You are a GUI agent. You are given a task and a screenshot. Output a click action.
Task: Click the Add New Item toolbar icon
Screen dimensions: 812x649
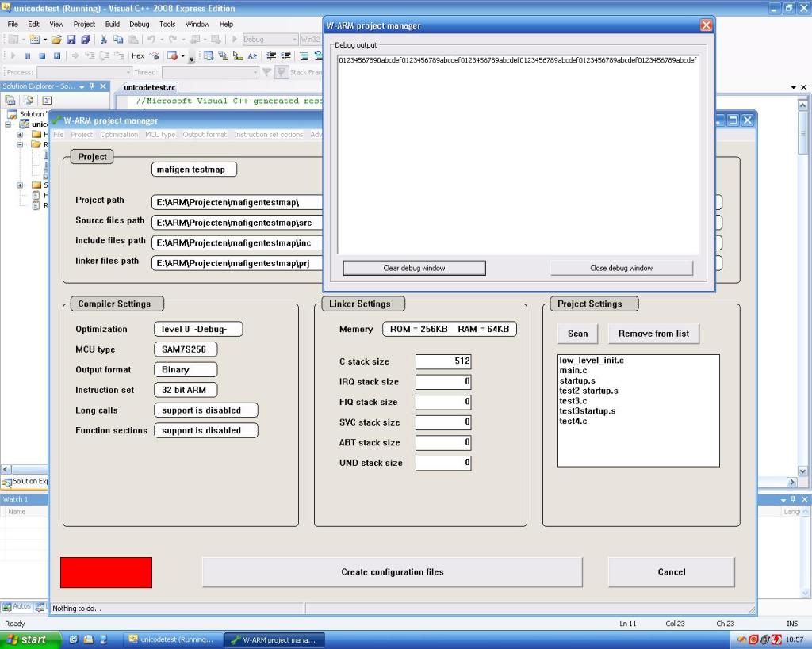(35, 40)
